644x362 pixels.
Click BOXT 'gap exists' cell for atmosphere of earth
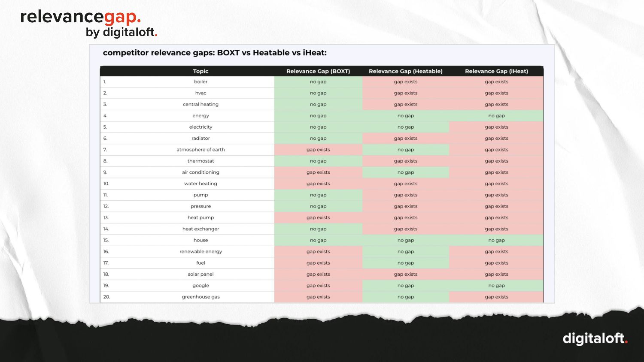click(x=318, y=150)
